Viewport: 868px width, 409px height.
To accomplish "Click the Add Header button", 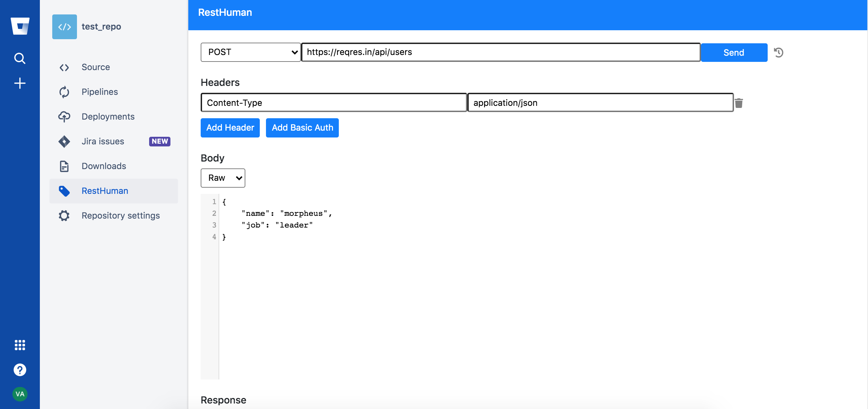I will [x=230, y=128].
